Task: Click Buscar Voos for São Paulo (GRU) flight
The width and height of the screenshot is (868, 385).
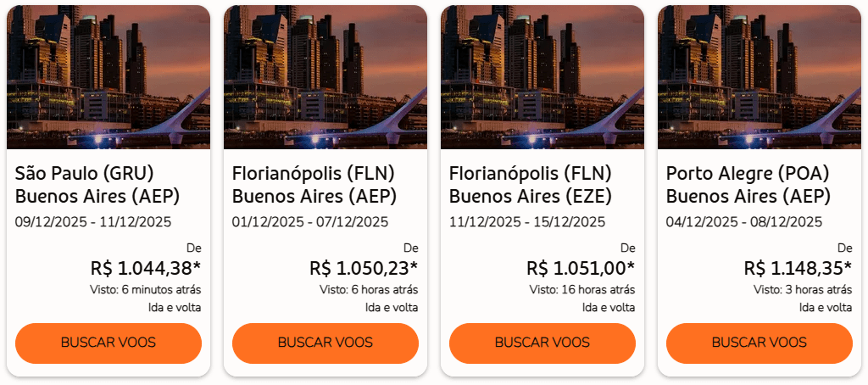Action: click(108, 343)
